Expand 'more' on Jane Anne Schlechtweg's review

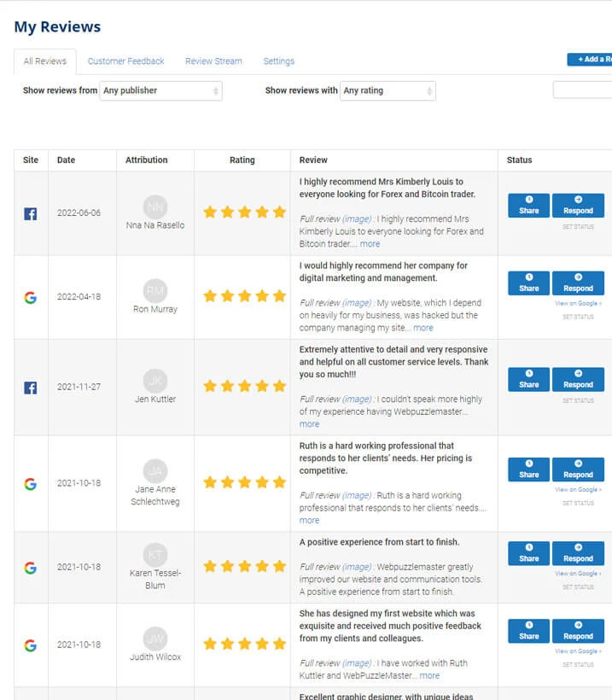pos(309,521)
